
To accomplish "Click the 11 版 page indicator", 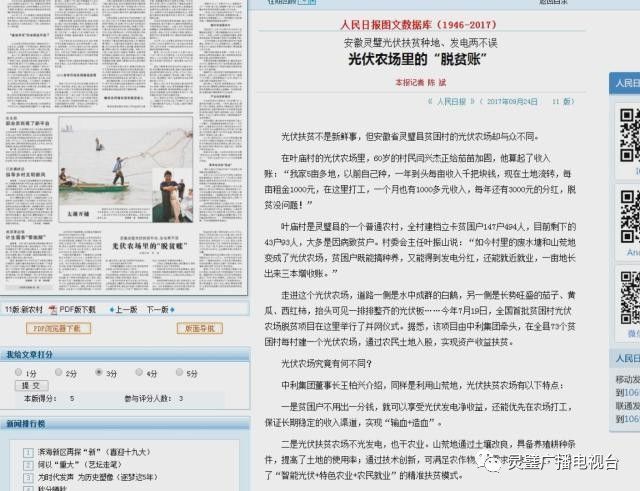I will pyautogui.click(x=561, y=102).
